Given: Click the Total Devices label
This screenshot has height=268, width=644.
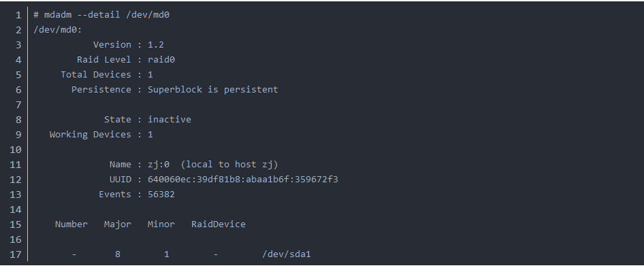Looking at the screenshot, I should click(96, 75).
